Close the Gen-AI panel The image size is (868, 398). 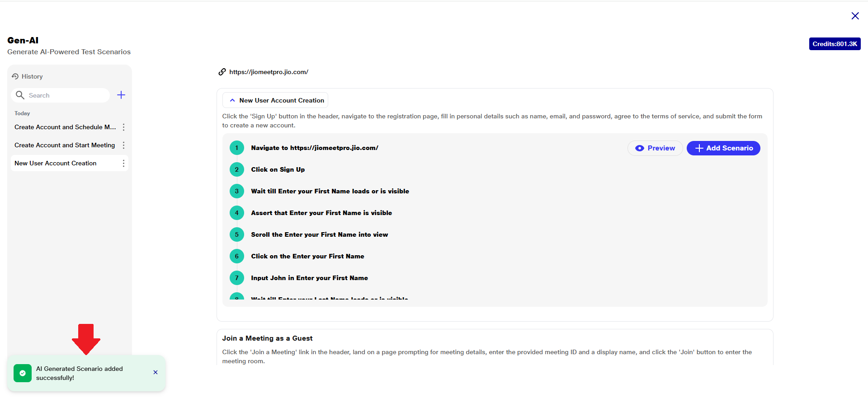pyautogui.click(x=855, y=16)
